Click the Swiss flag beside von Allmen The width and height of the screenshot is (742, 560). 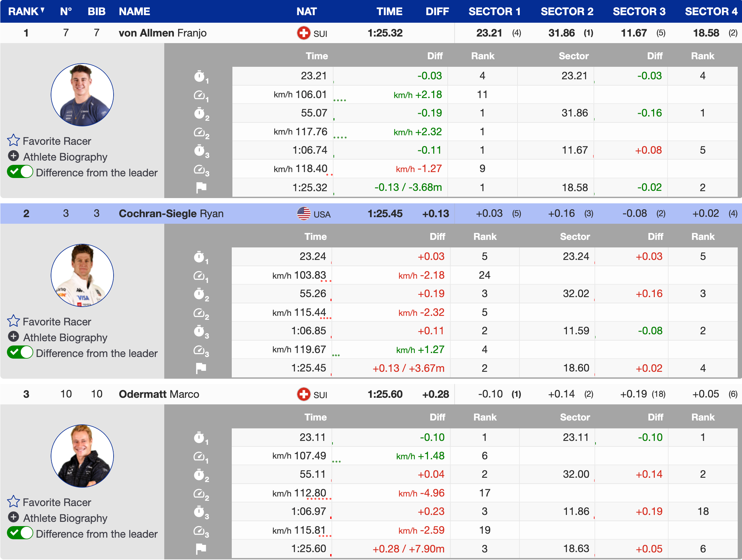coord(304,33)
